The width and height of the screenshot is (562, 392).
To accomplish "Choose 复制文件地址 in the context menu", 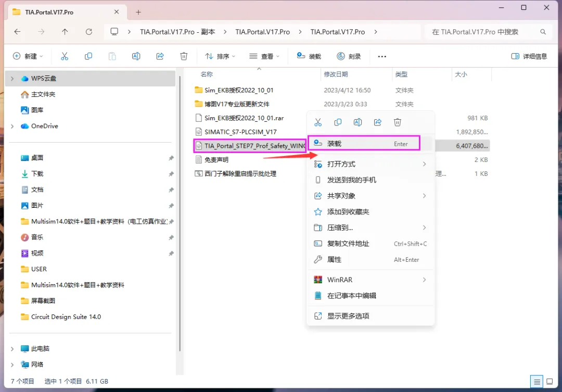I will [371, 244].
